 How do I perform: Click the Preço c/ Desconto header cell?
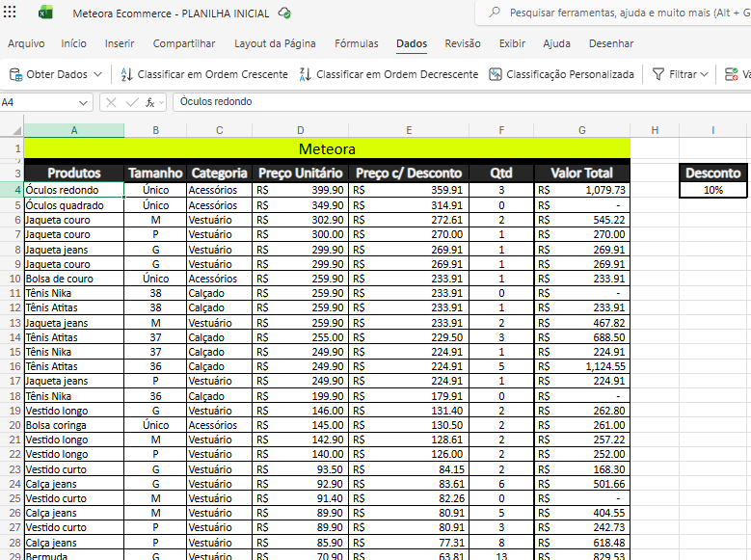click(x=409, y=173)
